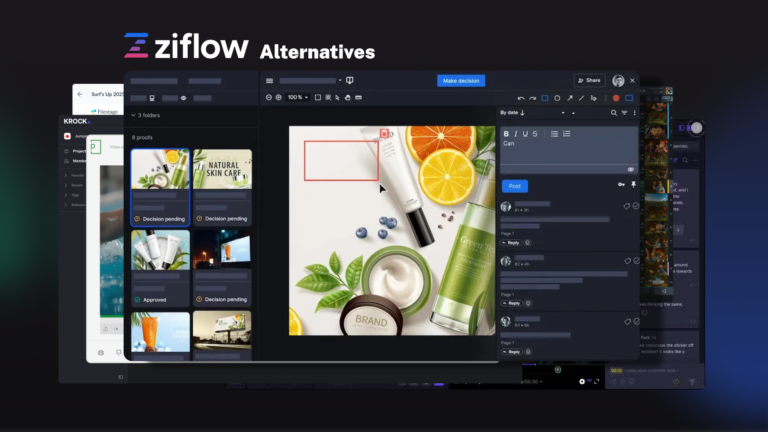Toggle the private comment key icon
The width and height of the screenshot is (768, 432).
[621, 185]
